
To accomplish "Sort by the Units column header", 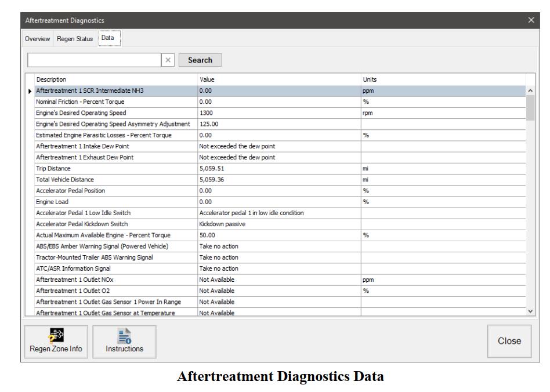I will pyautogui.click(x=443, y=79).
